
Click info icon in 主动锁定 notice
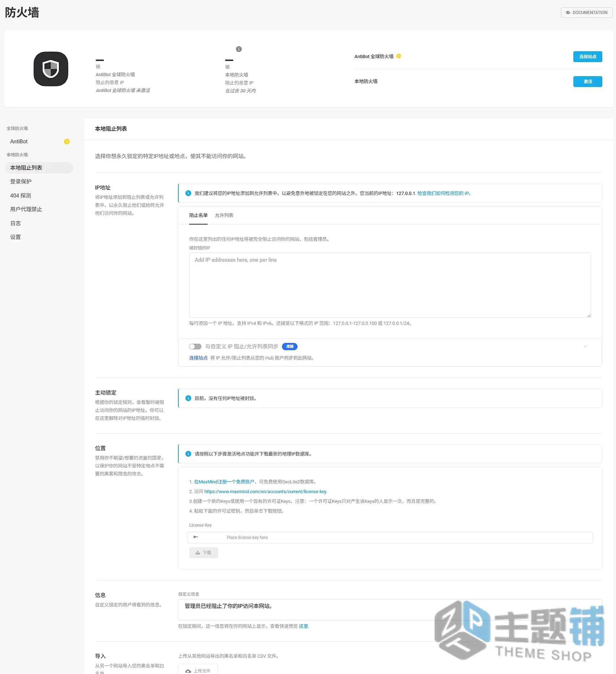188,398
